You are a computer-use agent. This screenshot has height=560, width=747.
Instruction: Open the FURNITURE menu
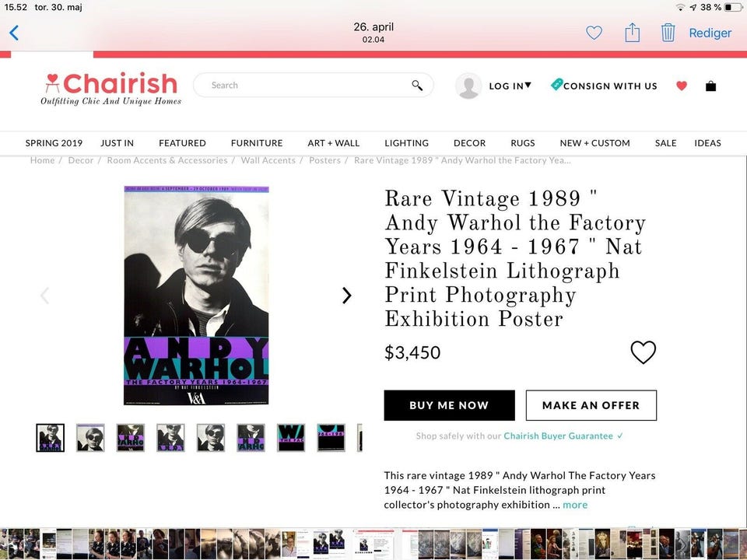pyautogui.click(x=257, y=143)
